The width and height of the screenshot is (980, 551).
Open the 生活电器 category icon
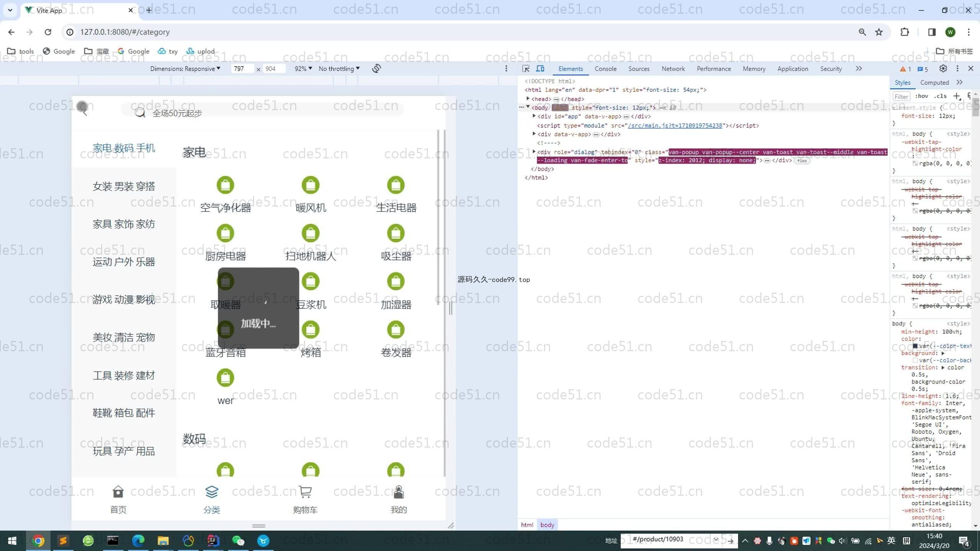(396, 185)
